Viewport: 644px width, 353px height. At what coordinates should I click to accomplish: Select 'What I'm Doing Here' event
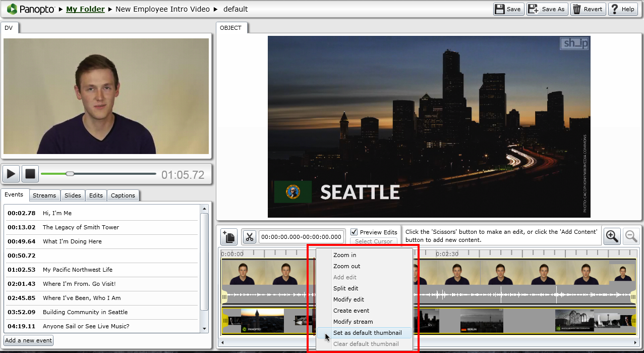pos(101,241)
